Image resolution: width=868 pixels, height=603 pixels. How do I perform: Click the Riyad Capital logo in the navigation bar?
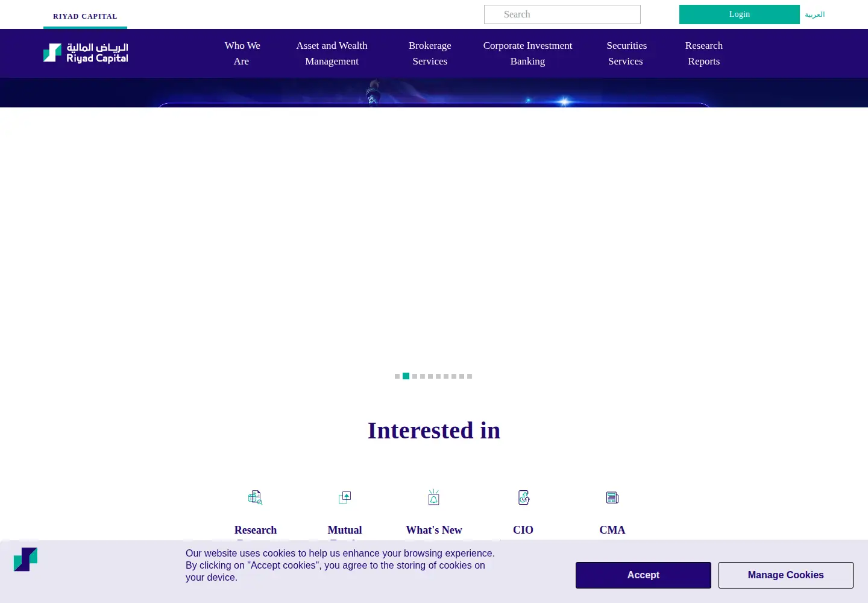pos(86,53)
